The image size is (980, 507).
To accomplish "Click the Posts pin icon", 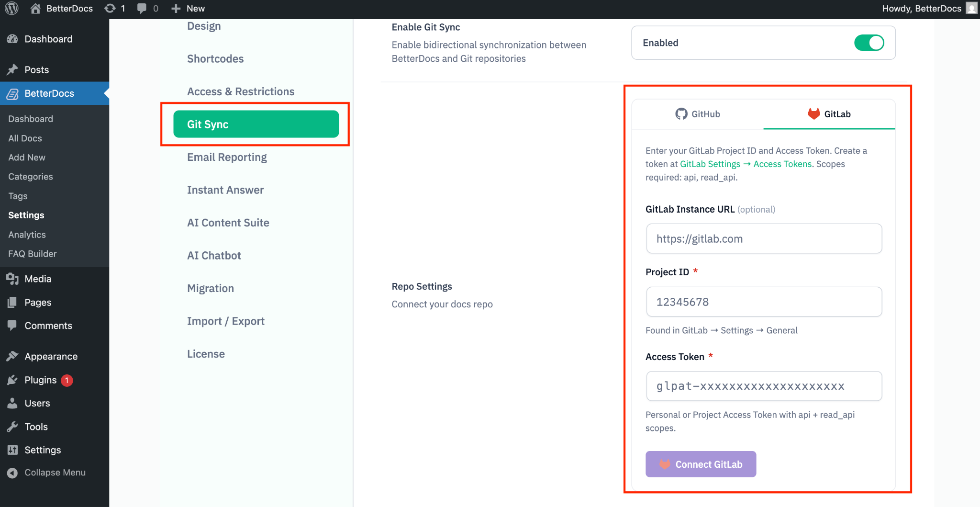I will [12, 70].
